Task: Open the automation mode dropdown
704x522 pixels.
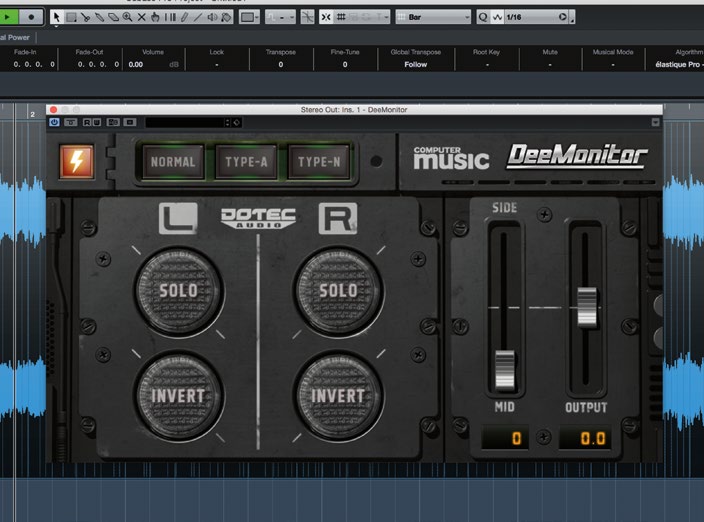Action: (x=280, y=17)
